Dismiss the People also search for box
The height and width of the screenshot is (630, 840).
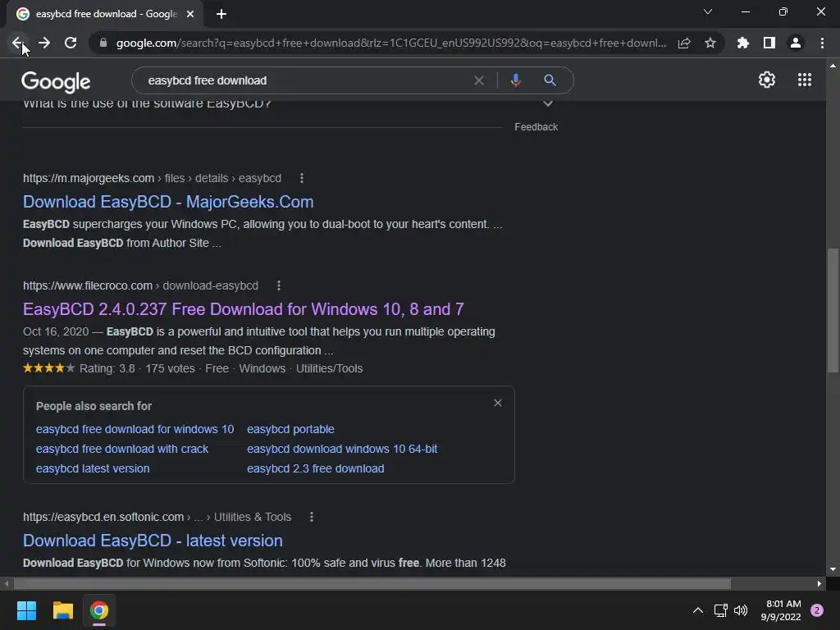(498, 403)
